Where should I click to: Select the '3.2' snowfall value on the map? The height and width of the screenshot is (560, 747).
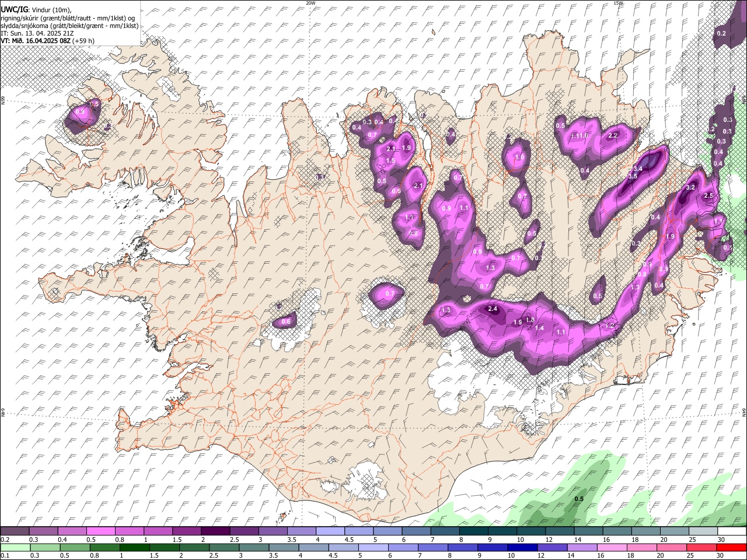(x=690, y=188)
